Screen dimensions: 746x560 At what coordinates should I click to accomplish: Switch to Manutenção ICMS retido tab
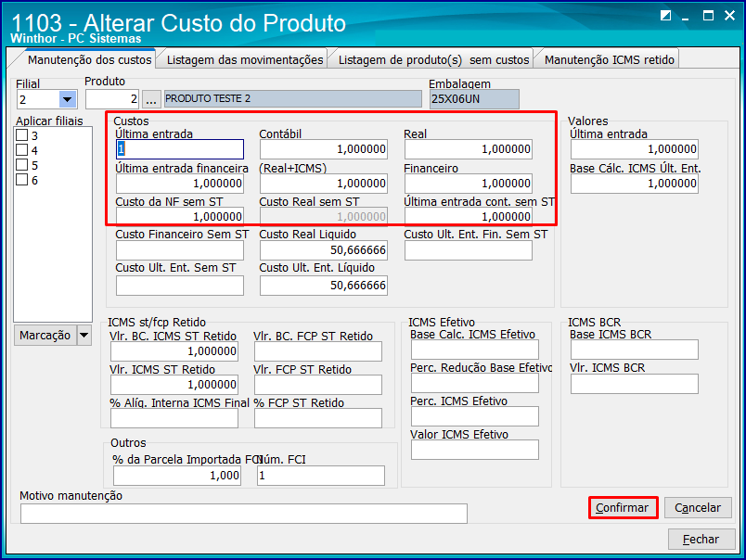609,60
